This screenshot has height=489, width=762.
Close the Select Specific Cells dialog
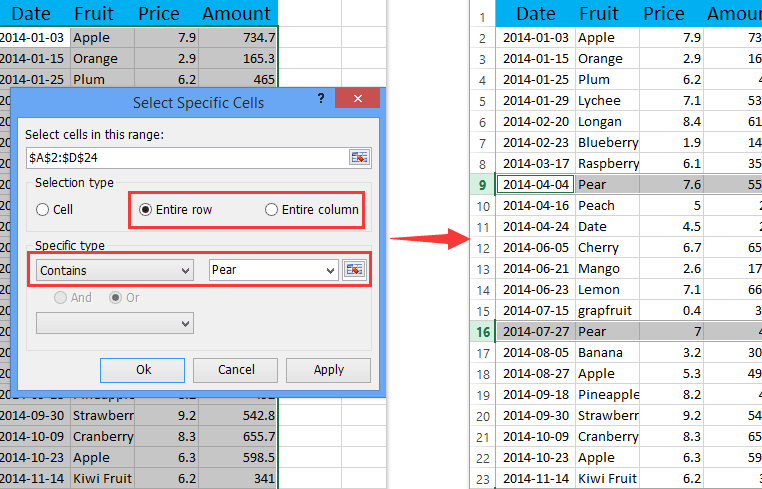click(358, 99)
